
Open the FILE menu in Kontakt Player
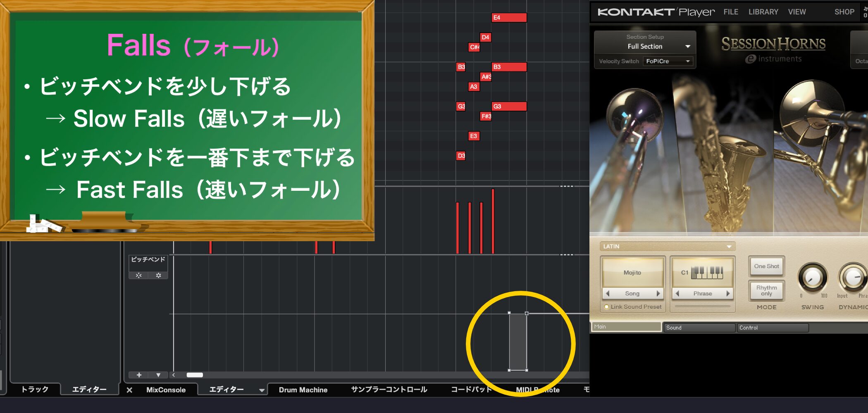pyautogui.click(x=731, y=12)
